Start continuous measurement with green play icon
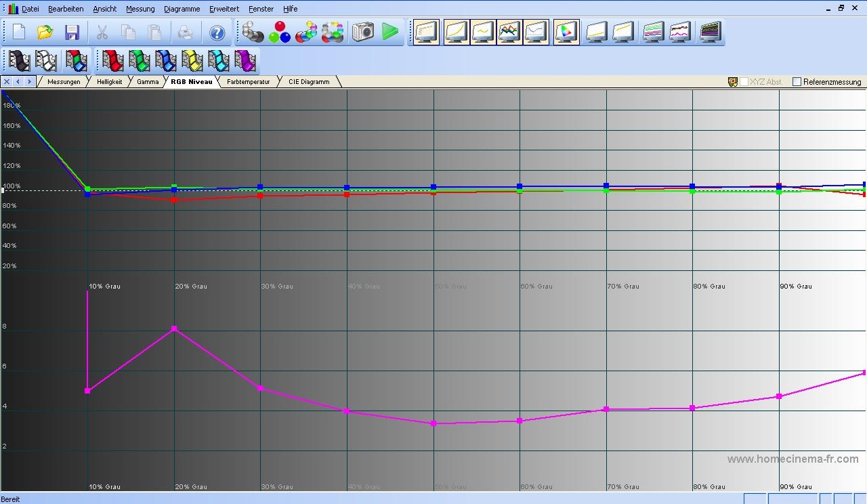The width and height of the screenshot is (867, 504). (390, 32)
